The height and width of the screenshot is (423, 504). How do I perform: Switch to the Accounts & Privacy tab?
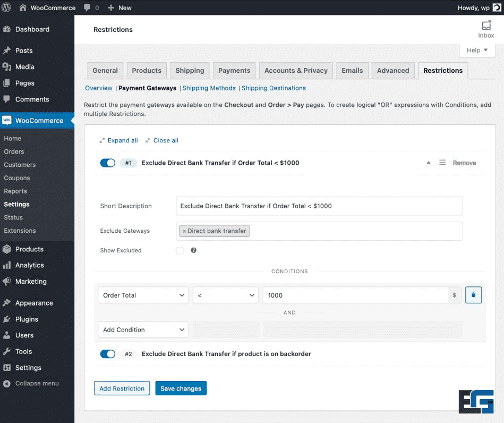click(295, 70)
